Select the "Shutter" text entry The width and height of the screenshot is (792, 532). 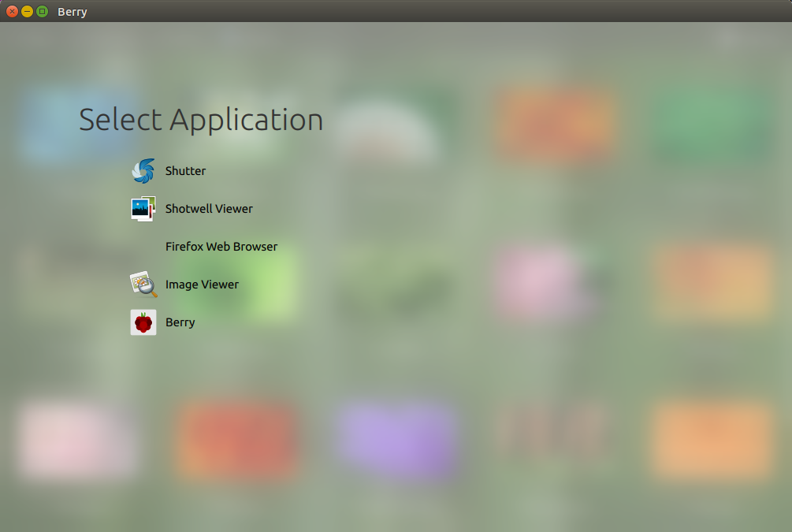click(185, 171)
